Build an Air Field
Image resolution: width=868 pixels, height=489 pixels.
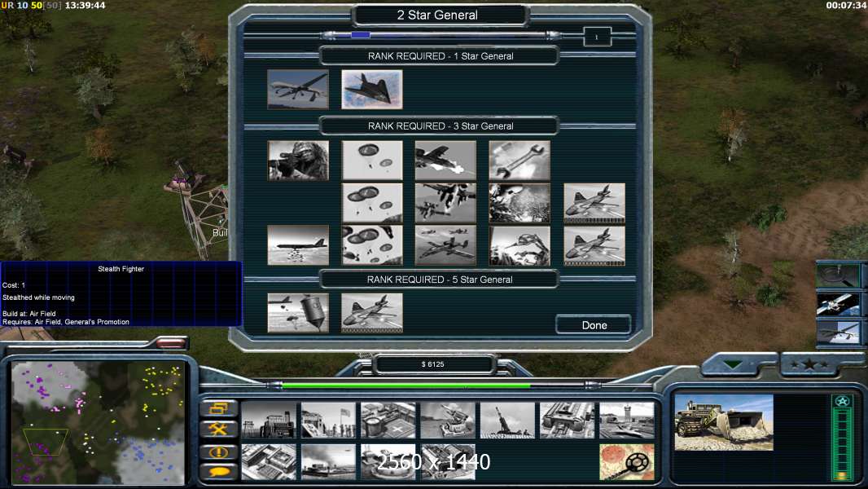(627, 421)
